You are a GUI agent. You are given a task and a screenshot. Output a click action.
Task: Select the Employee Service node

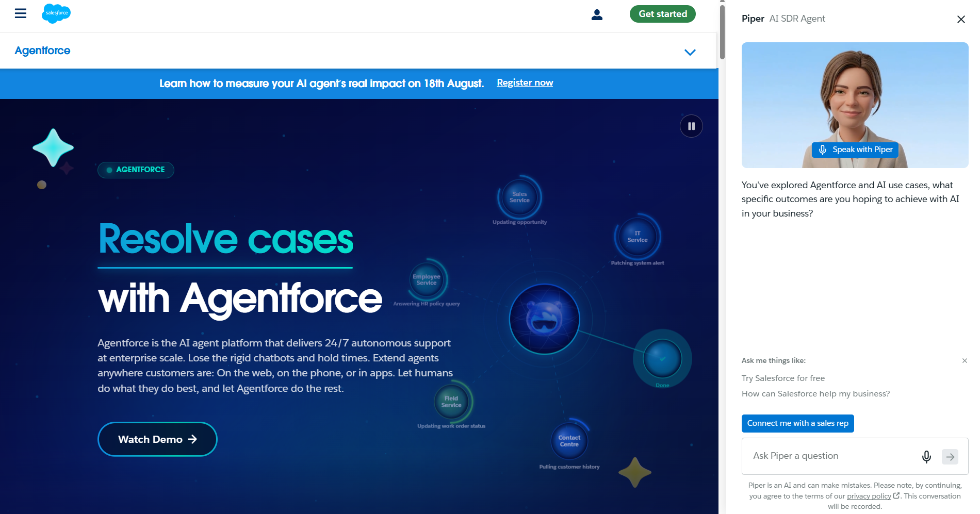point(427,279)
